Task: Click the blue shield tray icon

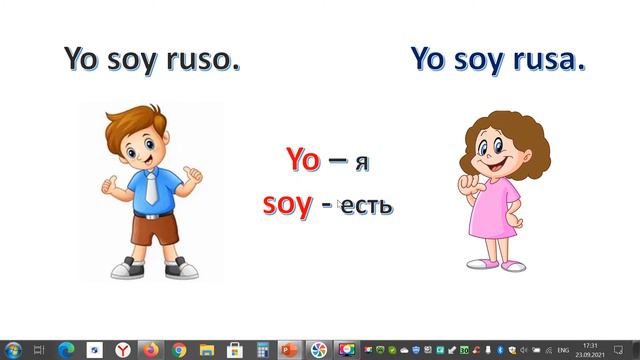Action: tap(416, 350)
